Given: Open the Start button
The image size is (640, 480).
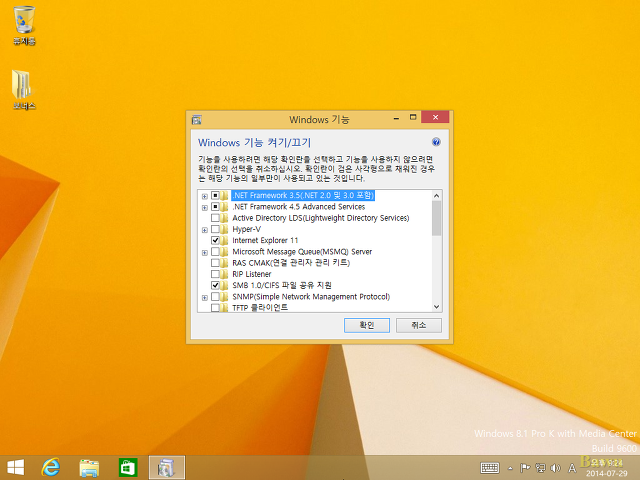Looking at the screenshot, I should [x=16, y=467].
